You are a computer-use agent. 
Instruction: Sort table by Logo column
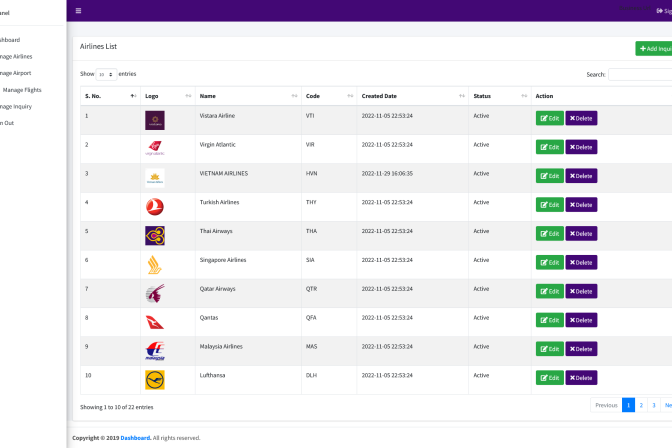pyautogui.click(x=168, y=96)
